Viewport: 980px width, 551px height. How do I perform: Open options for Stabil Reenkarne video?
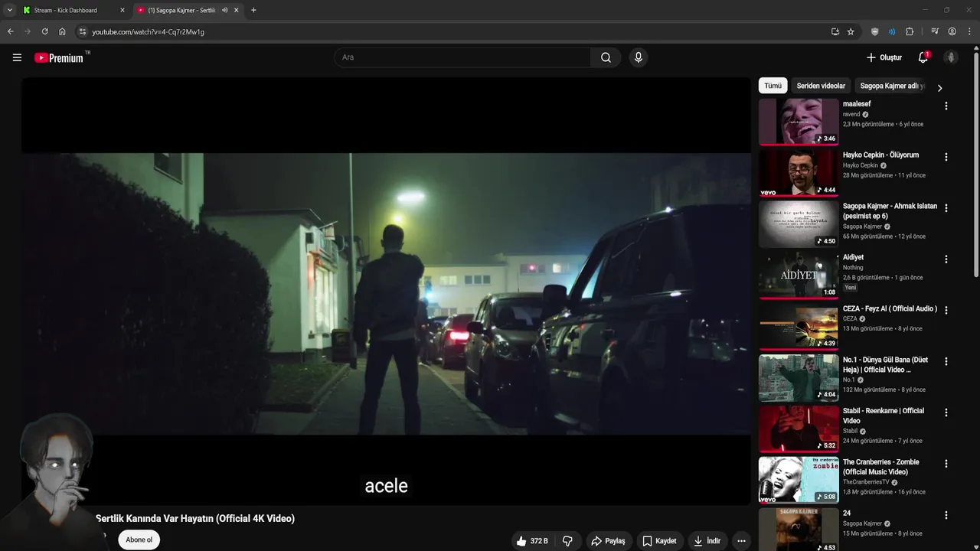[946, 412]
